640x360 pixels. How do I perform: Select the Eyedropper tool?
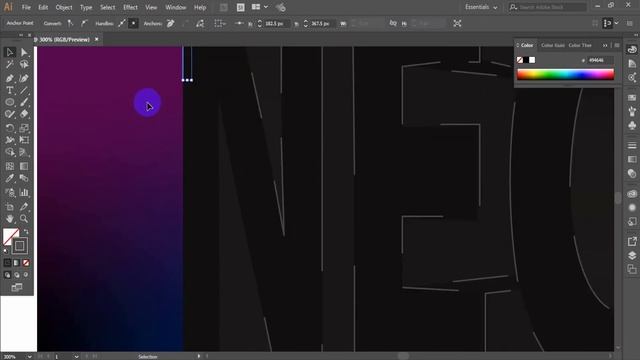click(x=10, y=178)
